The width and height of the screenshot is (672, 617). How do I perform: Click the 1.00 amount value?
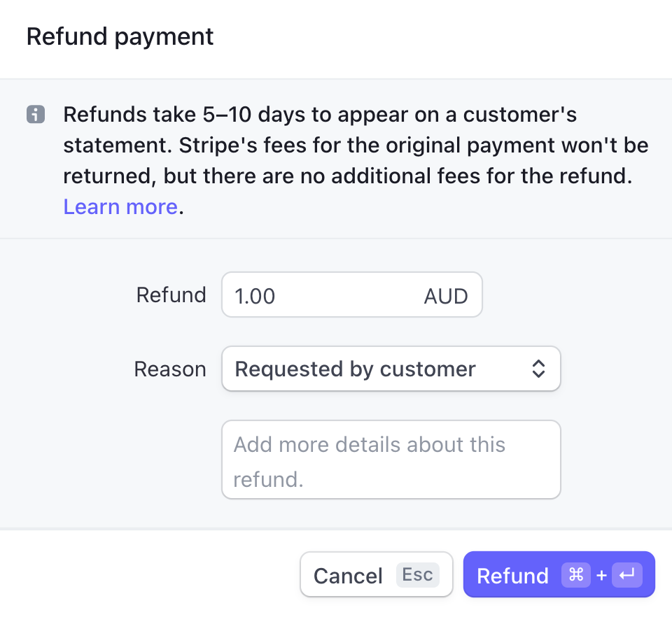click(255, 296)
